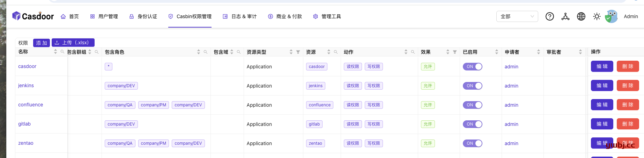Open the language globe icon
The height and width of the screenshot is (158, 644).
click(581, 16)
